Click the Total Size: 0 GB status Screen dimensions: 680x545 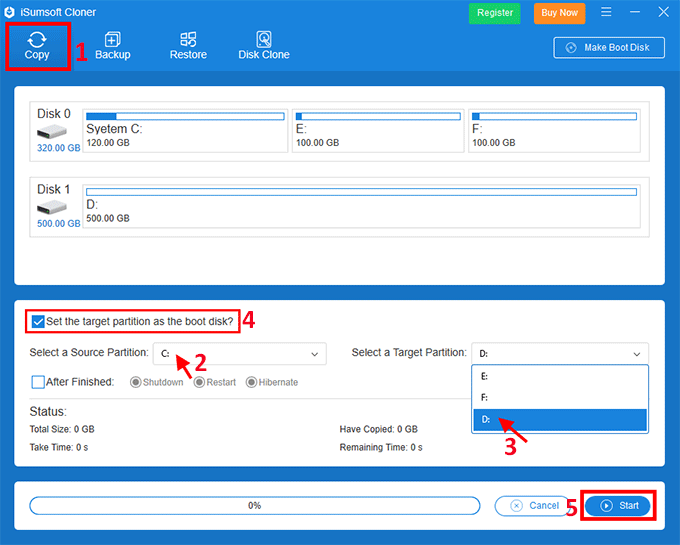(x=62, y=429)
